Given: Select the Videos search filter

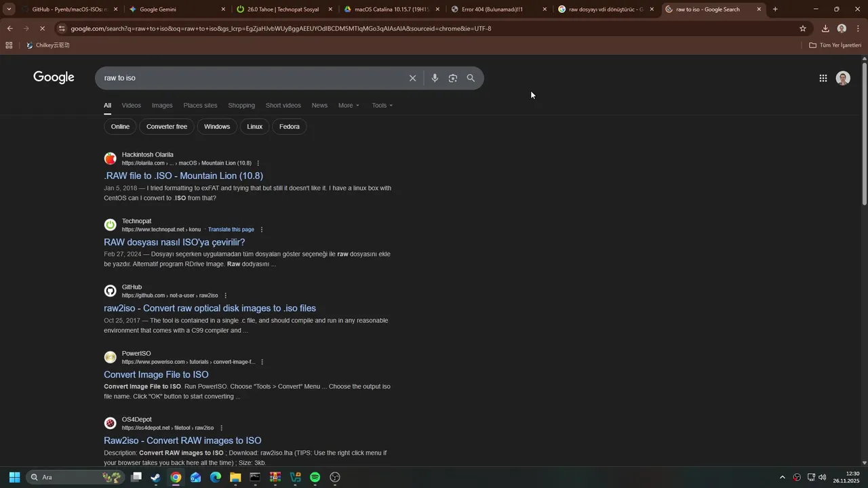Looking at the screenshot, I should tap(132, 106).
